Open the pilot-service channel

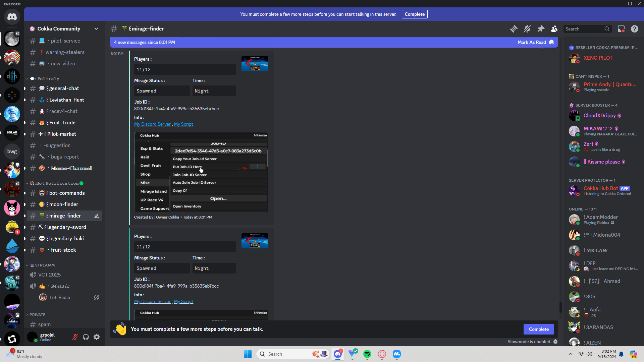click(64, 41)
